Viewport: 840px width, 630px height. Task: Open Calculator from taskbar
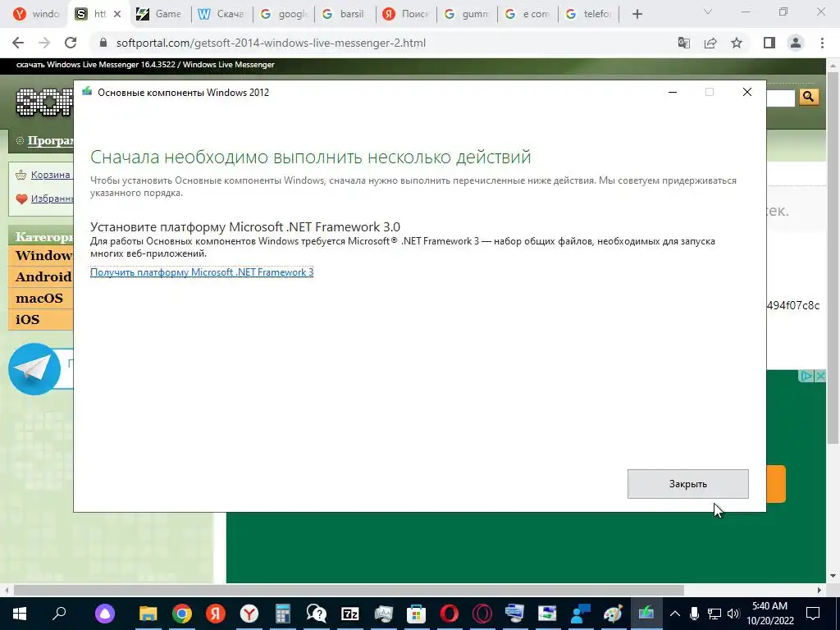click(282, 614)
